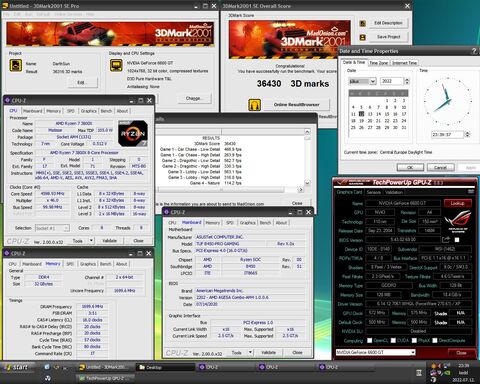
Task: Click the Edit Description button
Action: click(x=388, y=23)
